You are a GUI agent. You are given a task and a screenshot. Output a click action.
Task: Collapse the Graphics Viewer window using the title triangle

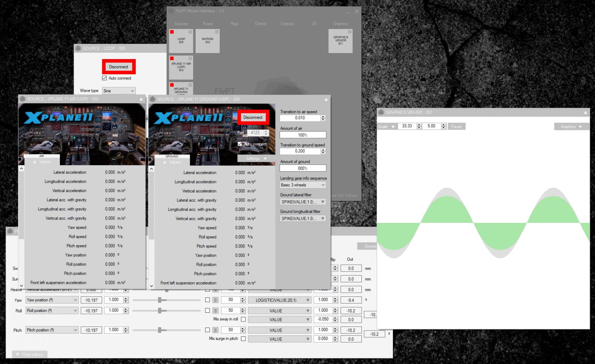[585, 113]
